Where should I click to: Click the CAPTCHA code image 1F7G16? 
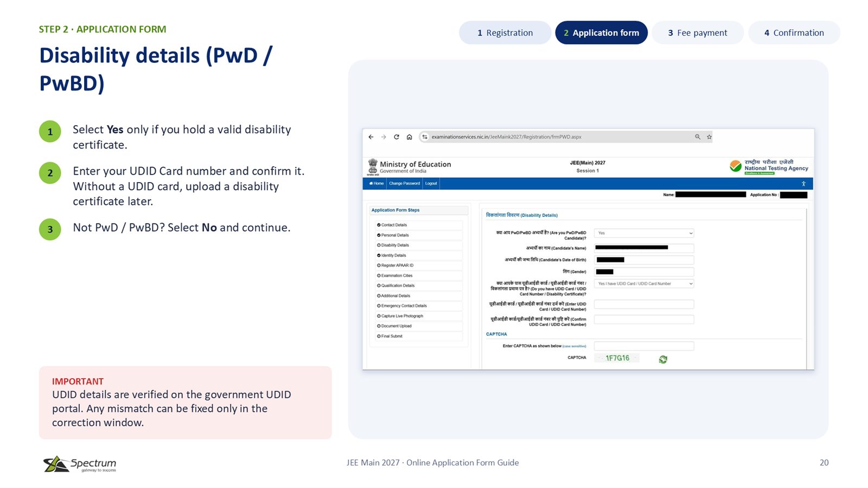(x=617, y=358)
